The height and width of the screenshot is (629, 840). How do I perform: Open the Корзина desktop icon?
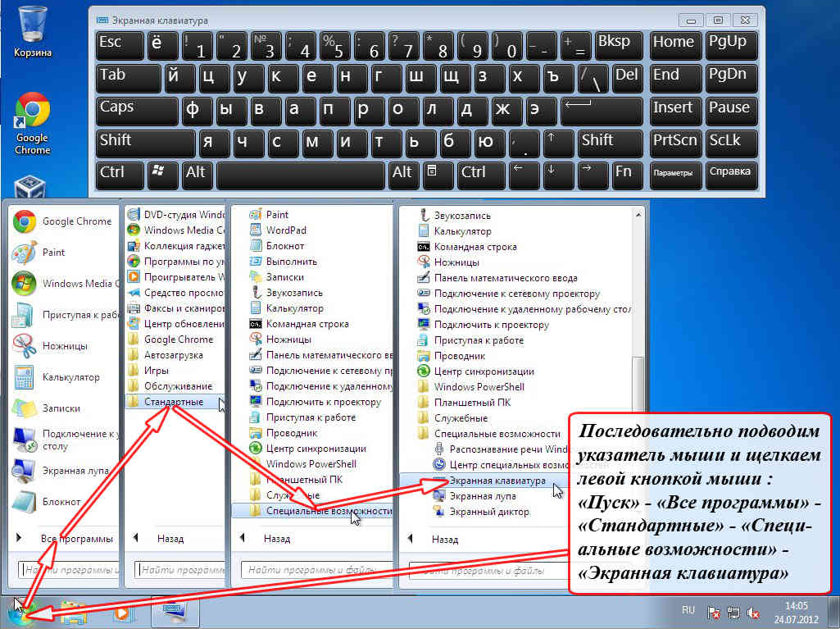[x=32, y=31]
